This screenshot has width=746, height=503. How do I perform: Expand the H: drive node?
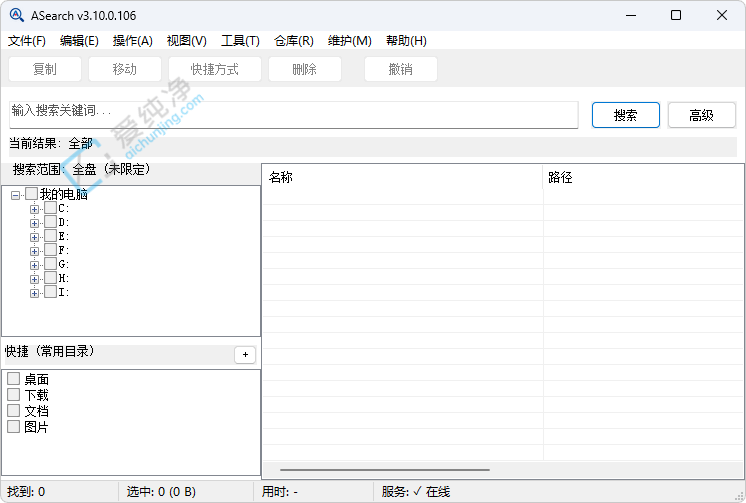[34, 279]
